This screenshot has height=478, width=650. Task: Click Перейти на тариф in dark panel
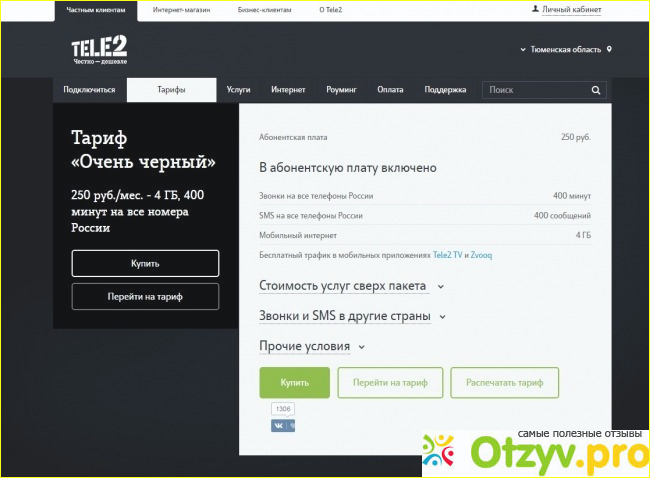coord(145,296)
